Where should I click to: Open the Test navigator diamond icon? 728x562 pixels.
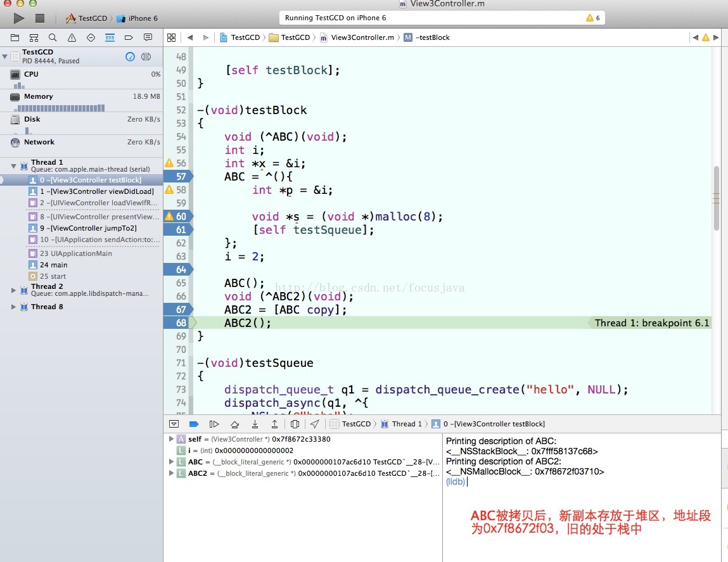tap(91, 37)
